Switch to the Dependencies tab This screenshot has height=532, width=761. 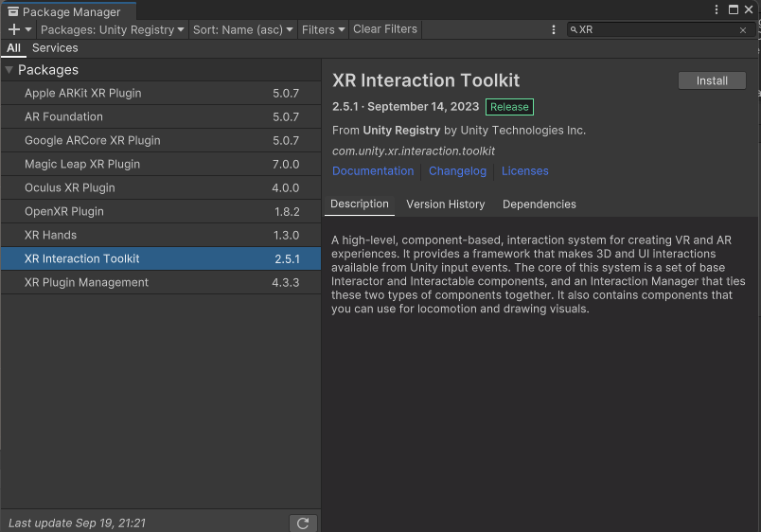point(540,204)
